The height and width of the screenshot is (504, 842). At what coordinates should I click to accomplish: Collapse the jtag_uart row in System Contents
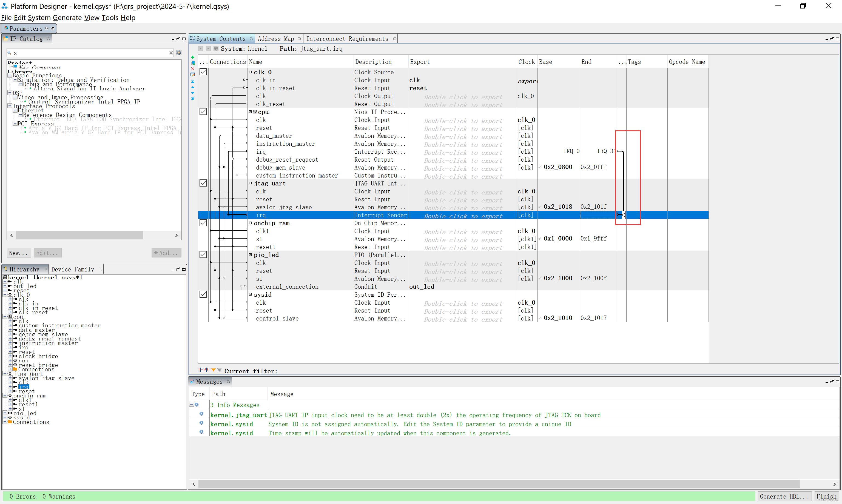coord(251,183)
